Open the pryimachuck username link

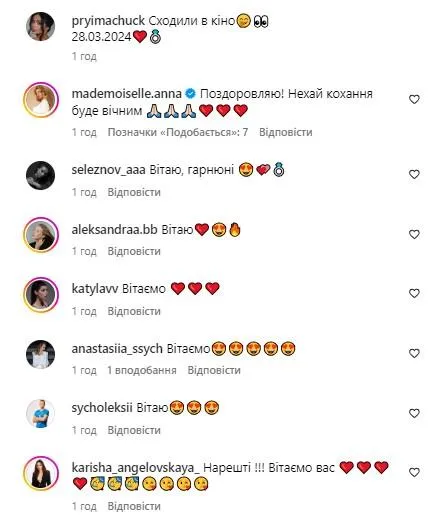(x=108, y=21)
